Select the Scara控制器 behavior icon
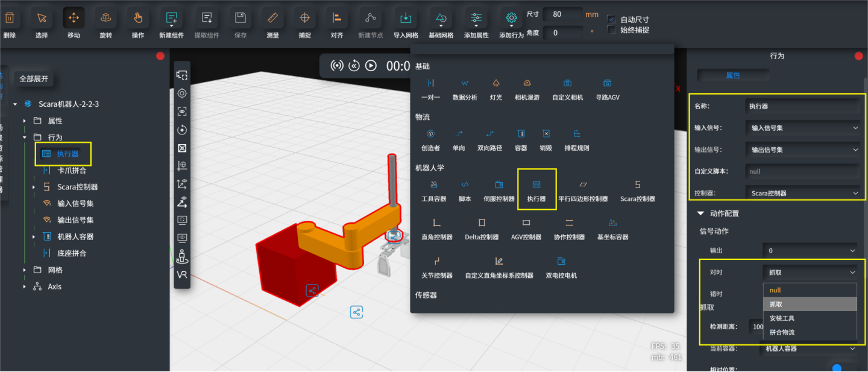The width and height of the screenshot is (868, 372). [x=638, y=189]
